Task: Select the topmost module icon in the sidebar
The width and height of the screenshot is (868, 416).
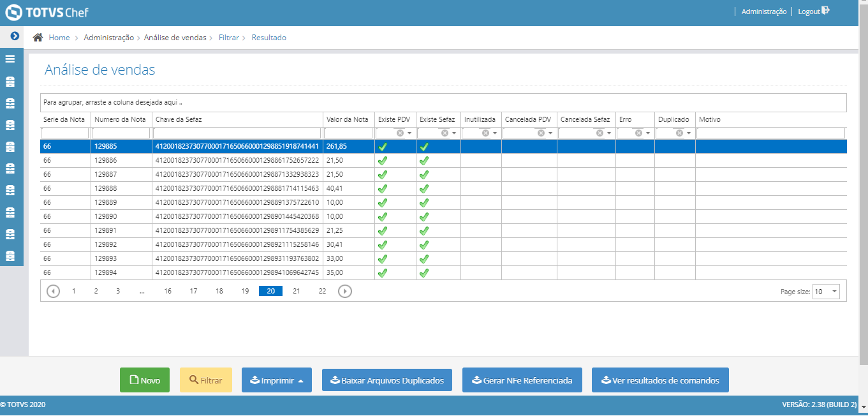Action: click(10, 81)
